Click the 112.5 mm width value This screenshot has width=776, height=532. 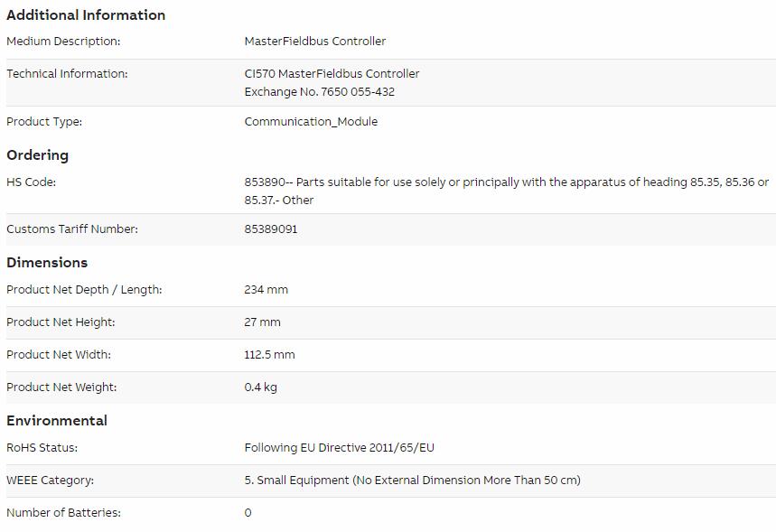[269, 355]
